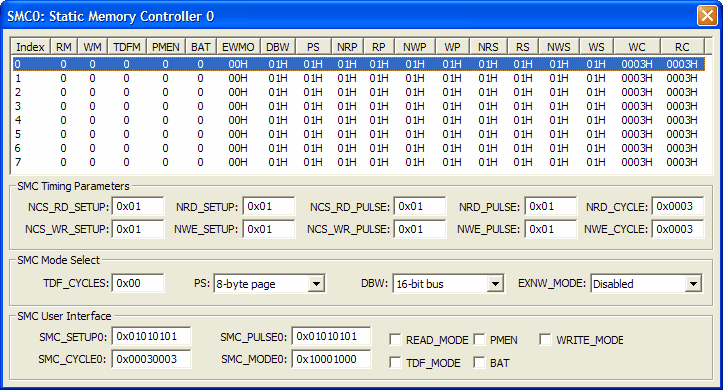Click the SMC_CYCLE0 register field
Image resolution: width=723 pixels, height=390 pixels.
click(x=151, y=359)
